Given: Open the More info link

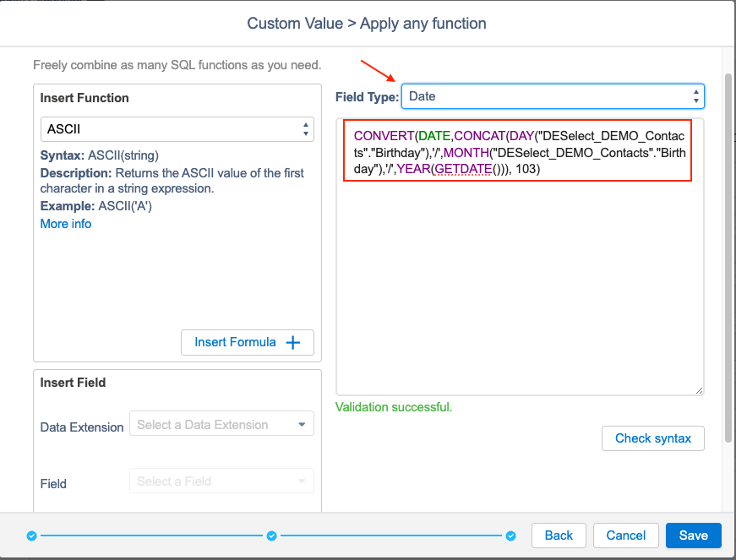Looking at the screenshot, I should click(x=66, y=224).
